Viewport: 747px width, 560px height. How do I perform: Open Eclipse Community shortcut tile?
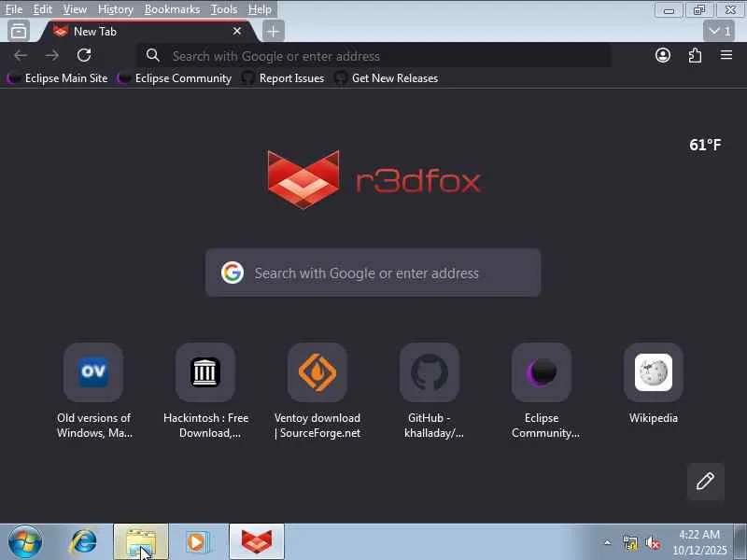pos(542,371)
